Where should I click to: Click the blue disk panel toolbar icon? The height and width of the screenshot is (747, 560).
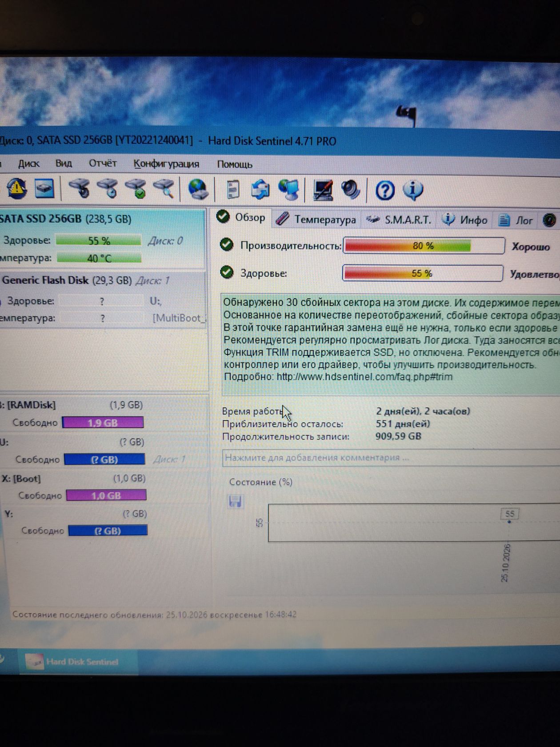click(44, 189)
